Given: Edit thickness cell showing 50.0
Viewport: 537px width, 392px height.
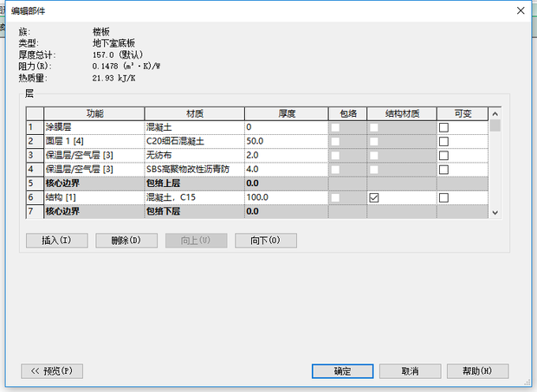Looking at the screenshot, I should coord(286,141).
